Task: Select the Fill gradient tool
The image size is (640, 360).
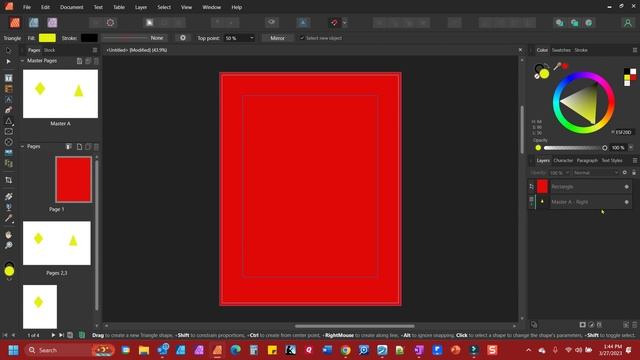Action: pos(8,196)
